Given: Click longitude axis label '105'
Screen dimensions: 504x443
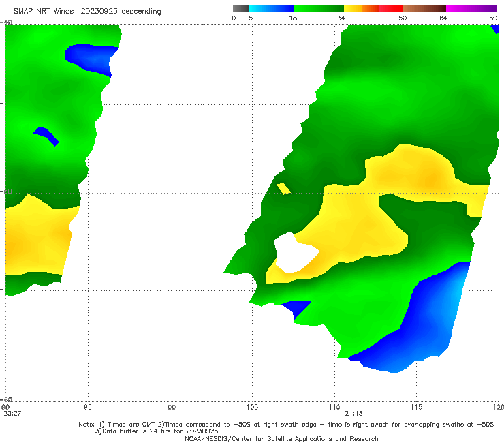Looking at the screenshot, I should 252,407.
